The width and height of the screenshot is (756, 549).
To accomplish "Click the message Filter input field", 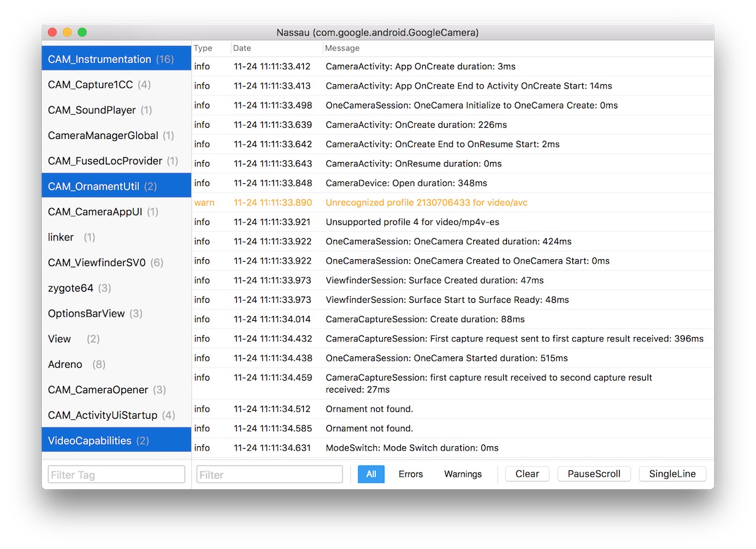I will click(270, 474).
